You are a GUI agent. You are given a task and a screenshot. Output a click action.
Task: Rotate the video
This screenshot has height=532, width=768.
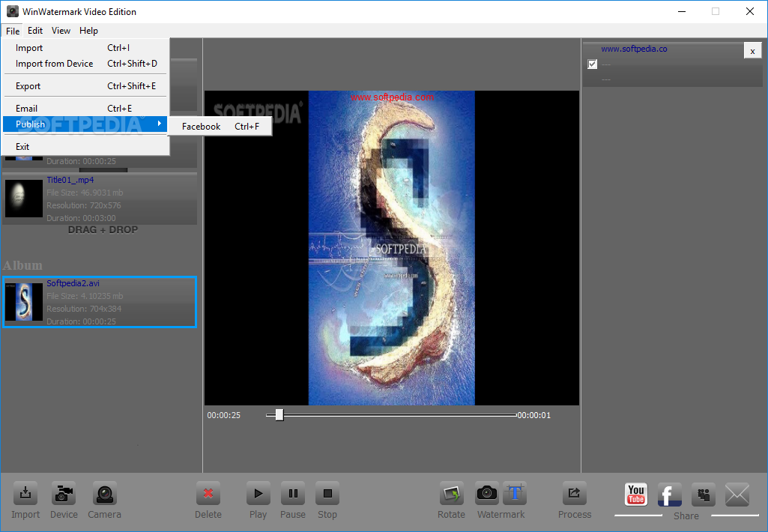point(452,494)
